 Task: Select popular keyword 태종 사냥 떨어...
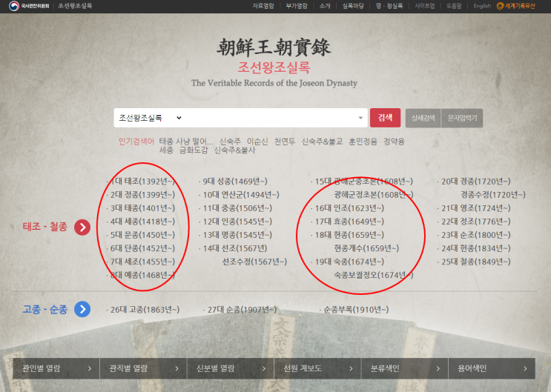pyautogui.click(x=186, y=142)
